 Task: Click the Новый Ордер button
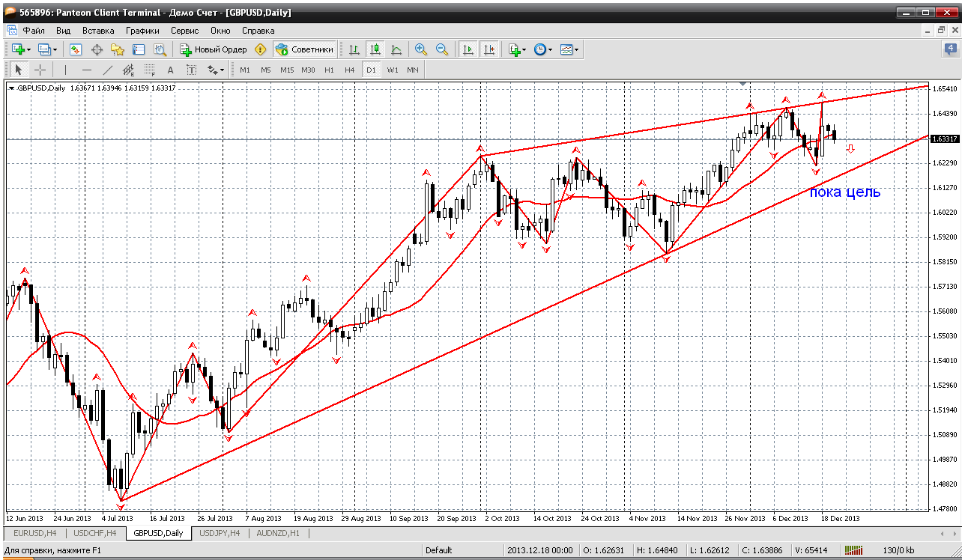(214, 49)
